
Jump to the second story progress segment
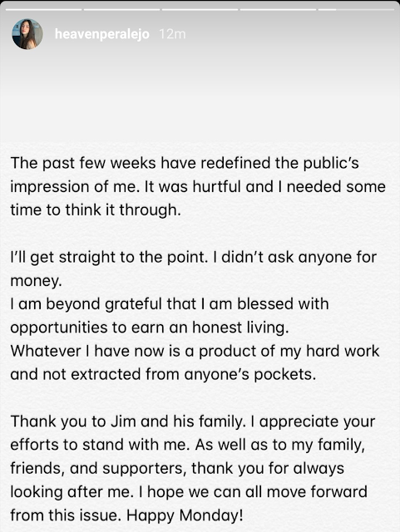(121, 9)
